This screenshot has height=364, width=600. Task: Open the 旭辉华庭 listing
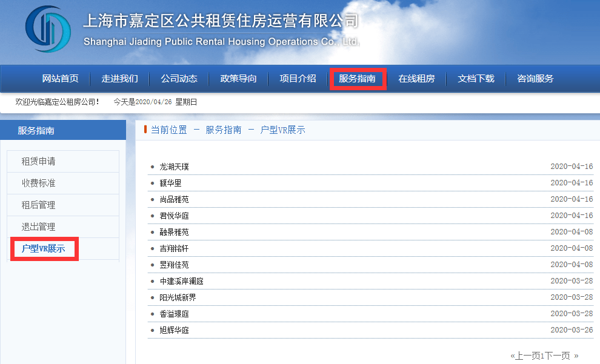(x=174, y=330)
